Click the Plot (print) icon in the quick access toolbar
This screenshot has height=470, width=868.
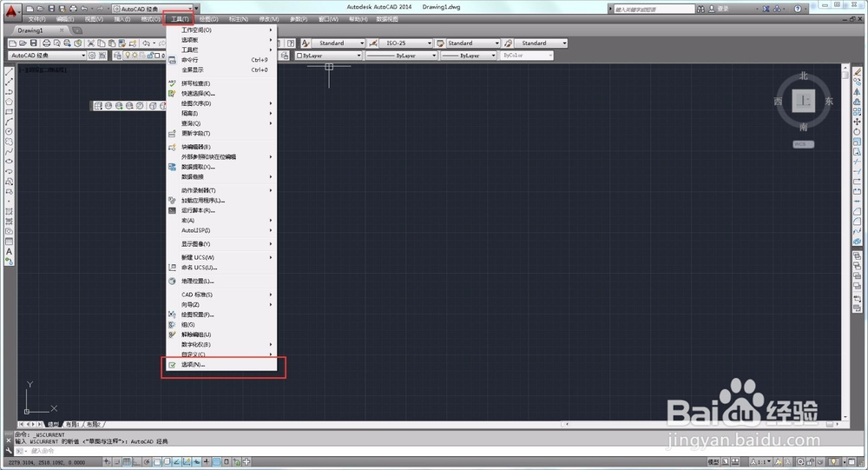[x=73, y=9]
